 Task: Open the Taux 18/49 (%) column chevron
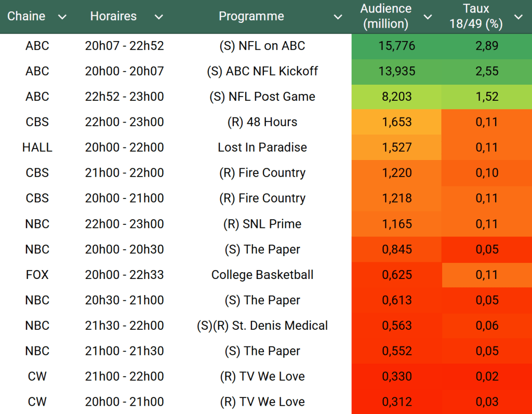518,17
